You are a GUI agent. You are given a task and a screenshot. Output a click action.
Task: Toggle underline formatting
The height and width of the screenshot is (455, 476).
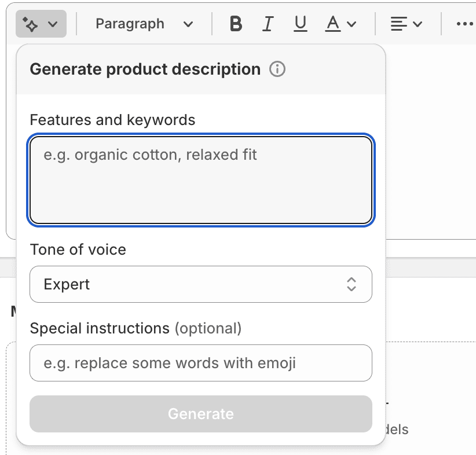(300, 24)
